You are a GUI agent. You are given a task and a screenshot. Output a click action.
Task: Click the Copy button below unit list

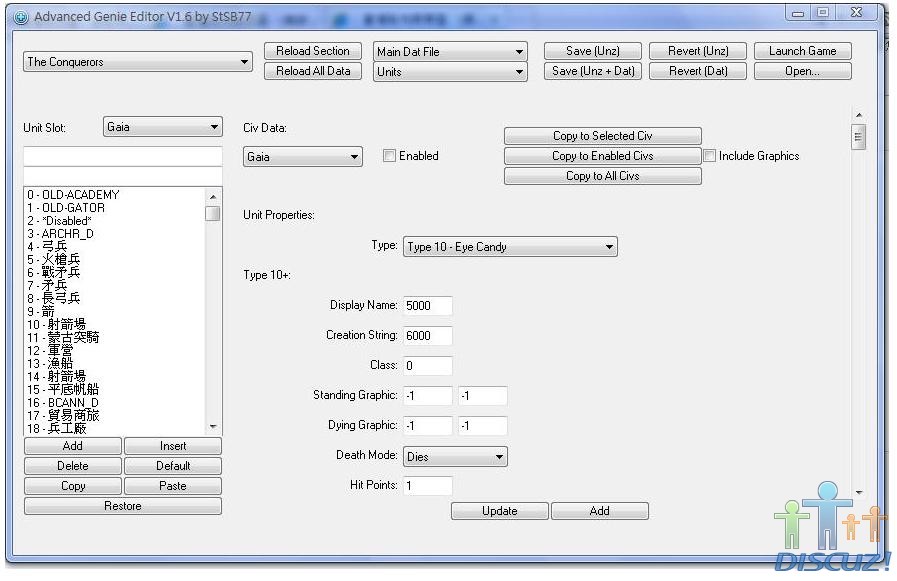pos(73,486)
